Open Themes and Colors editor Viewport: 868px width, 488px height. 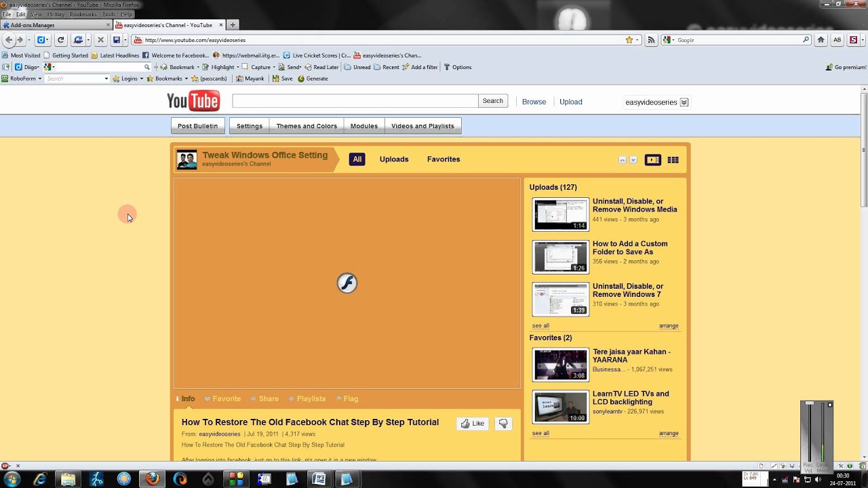(307, 126)
